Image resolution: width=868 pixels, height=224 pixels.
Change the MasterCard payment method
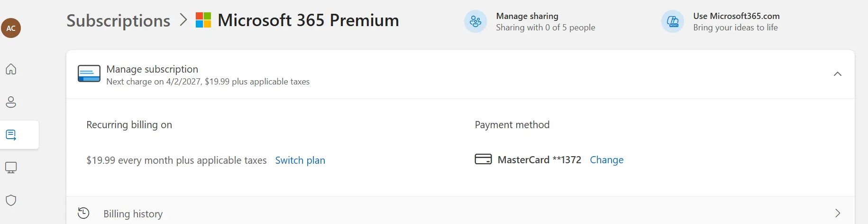pos(606,160)
